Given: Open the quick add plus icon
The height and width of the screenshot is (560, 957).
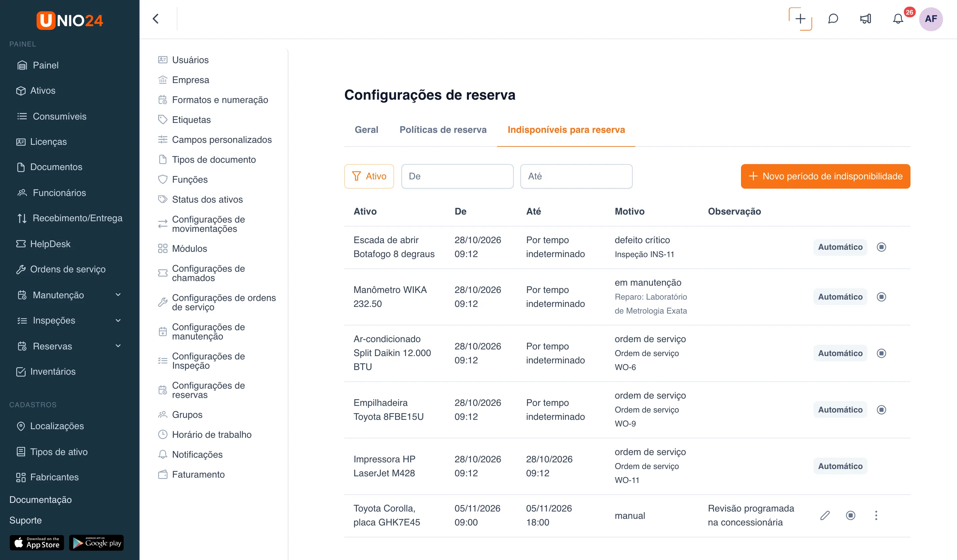Looking at the screenshot, I should [800, 19].
